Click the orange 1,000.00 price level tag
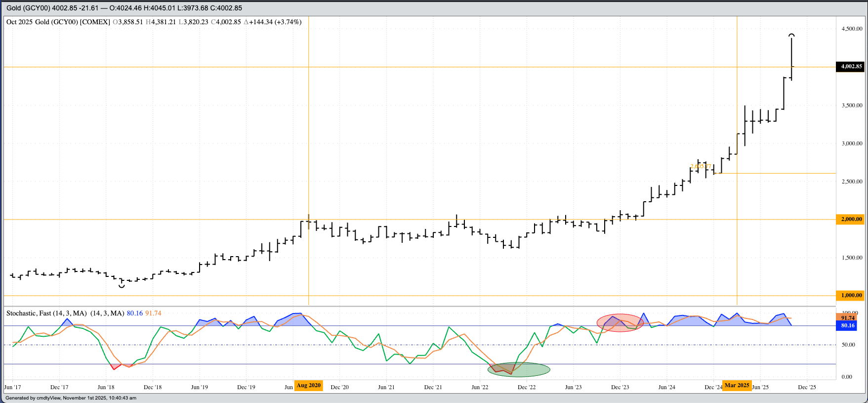The height and width of the screenshot is (403, 868). (x=850, y=295)
